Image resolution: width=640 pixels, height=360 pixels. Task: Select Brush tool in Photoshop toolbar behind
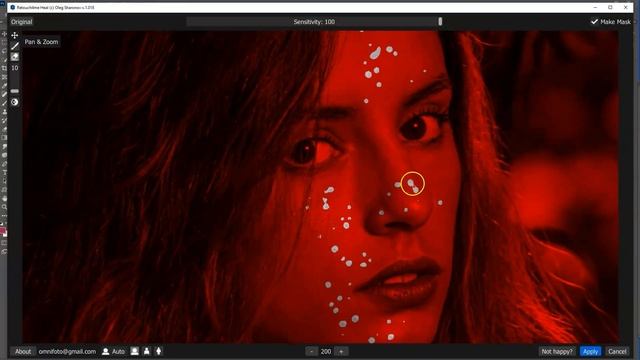click(x=4, y=103)
